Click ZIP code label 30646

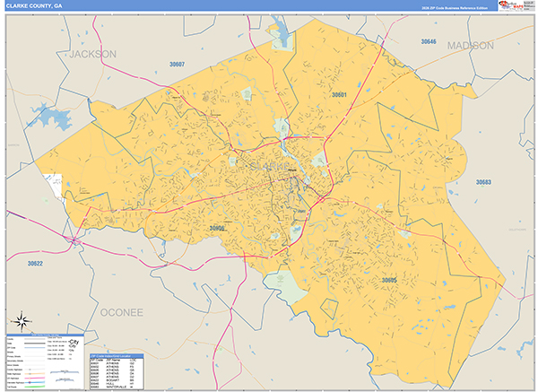429,41
